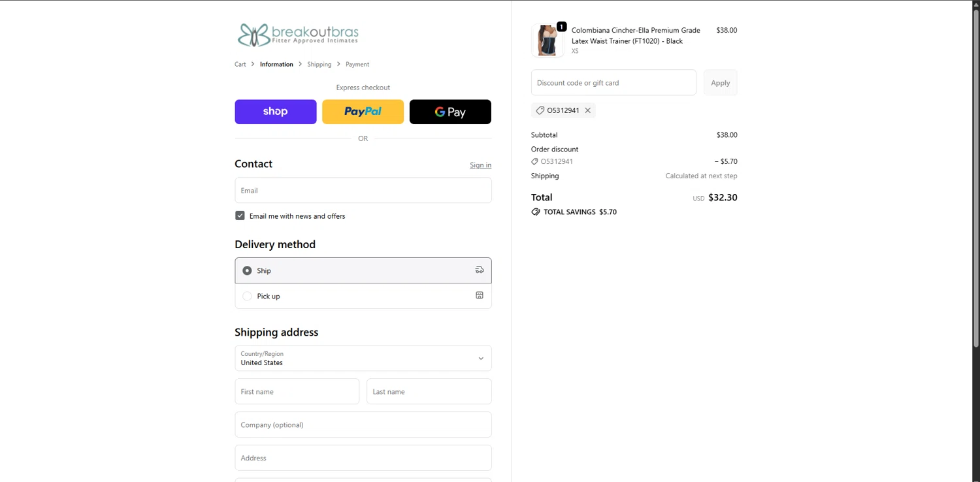Focus the Company (optional) field
This screenshot has width=980, height=482.
coord(363,425)
